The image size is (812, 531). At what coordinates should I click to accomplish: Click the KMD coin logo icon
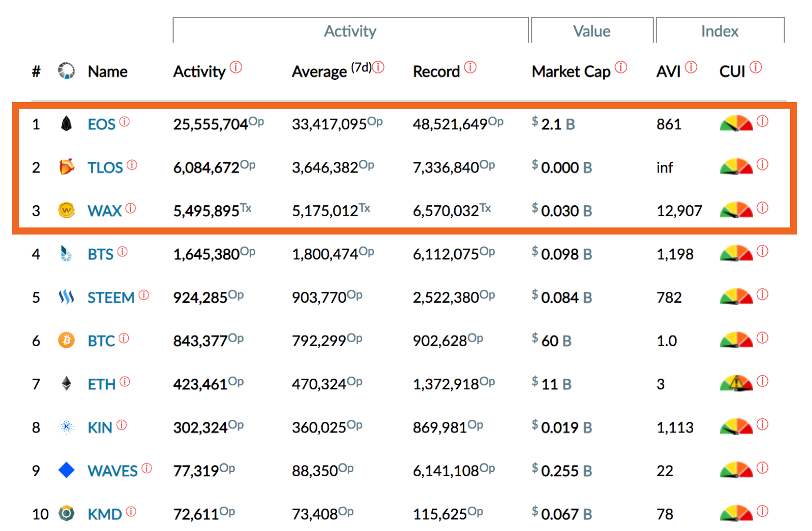(66, 513)
